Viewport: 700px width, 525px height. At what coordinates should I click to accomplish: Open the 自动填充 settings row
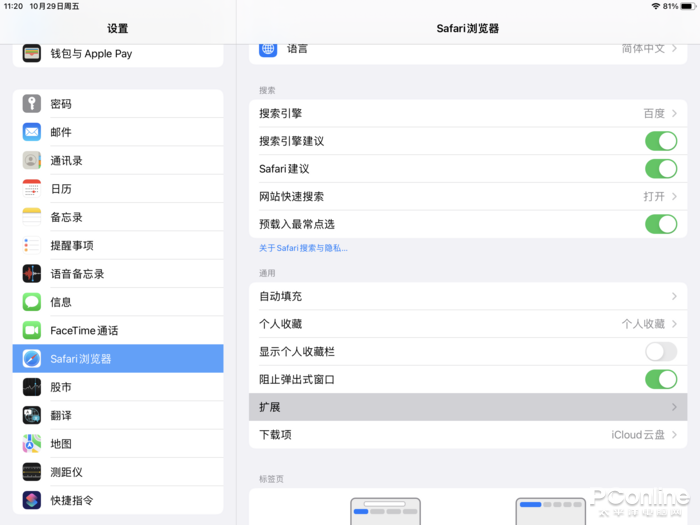click(467, 296)
